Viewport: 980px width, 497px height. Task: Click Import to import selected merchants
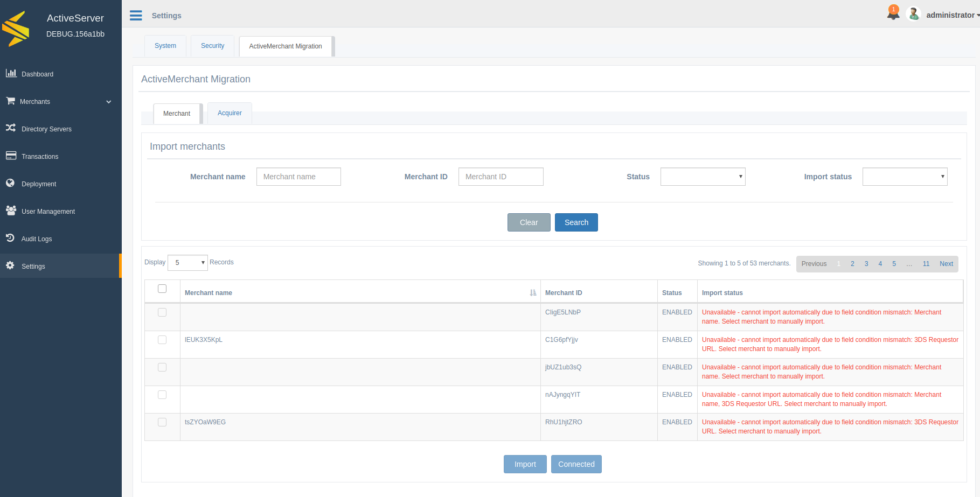point(525,464)
